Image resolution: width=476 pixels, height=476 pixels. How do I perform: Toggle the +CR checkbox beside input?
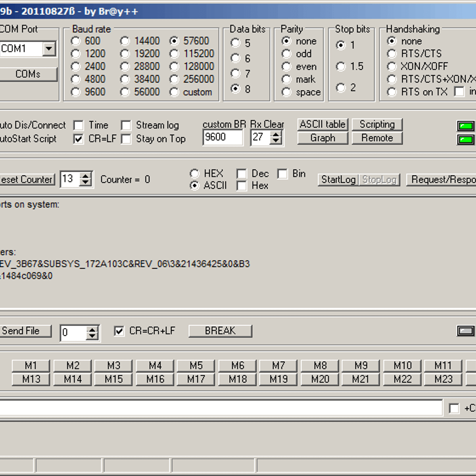[x=454, y=408]
